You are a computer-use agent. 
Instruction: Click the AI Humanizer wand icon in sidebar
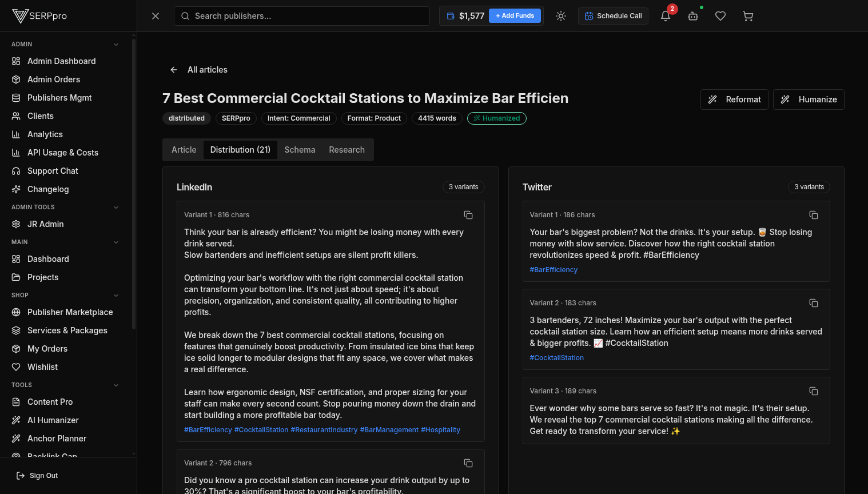pos(16,420)
